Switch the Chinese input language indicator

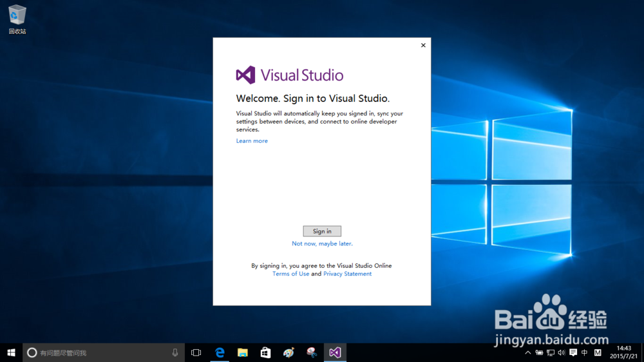[x=585, y=352]
